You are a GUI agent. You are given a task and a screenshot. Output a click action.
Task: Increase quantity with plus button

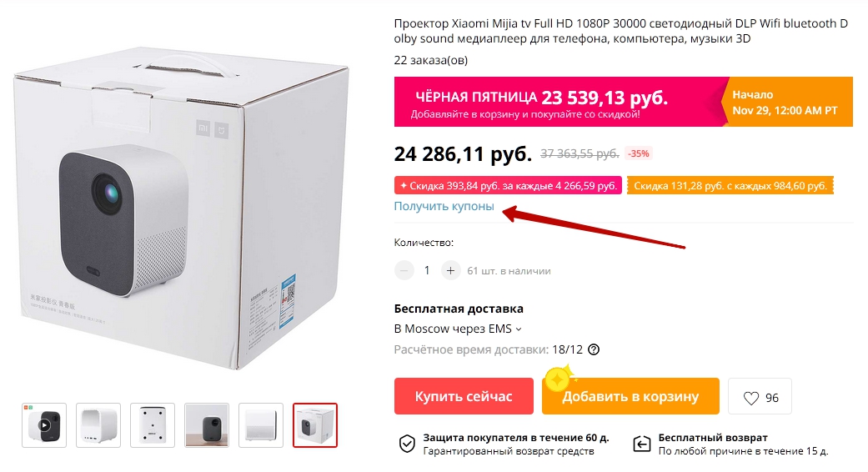click(450, 270)
